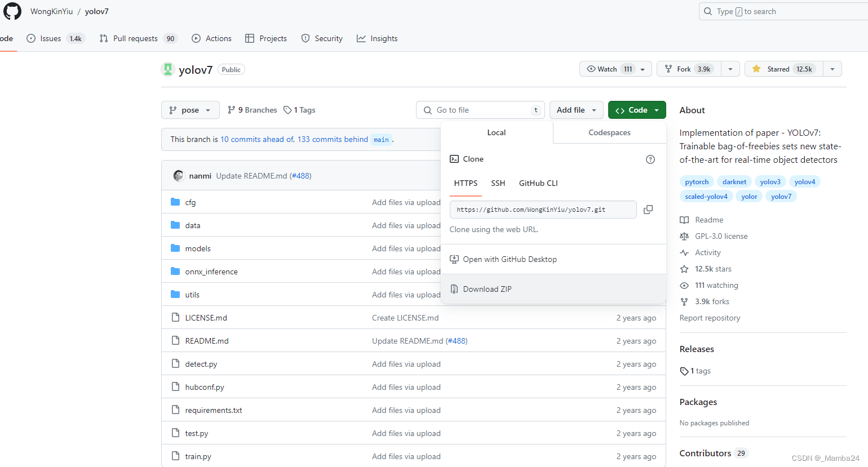This screenshot has height=467, width=868.
Task: Go to the Pull requests tab
Action: 139,38
